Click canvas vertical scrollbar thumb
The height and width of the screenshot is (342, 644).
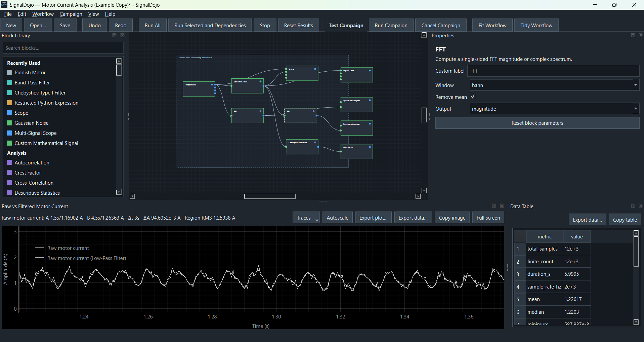[424, 115]
